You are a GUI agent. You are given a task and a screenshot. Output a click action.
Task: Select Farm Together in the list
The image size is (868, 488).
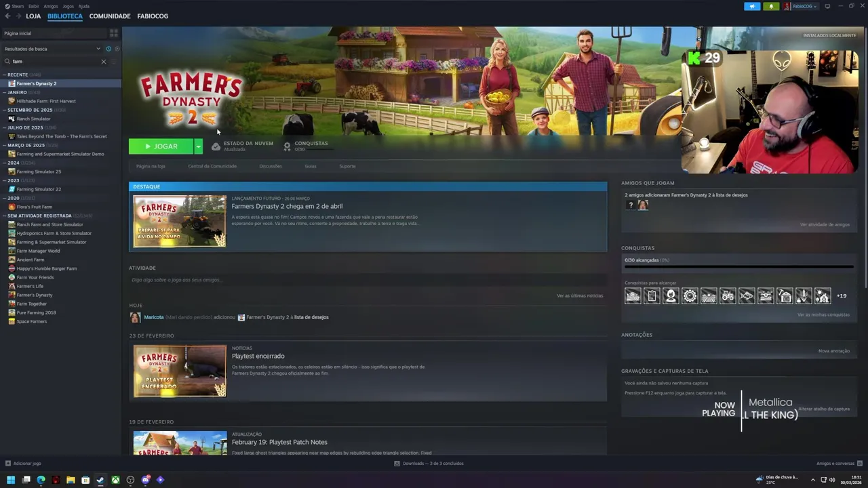(31, 304)
